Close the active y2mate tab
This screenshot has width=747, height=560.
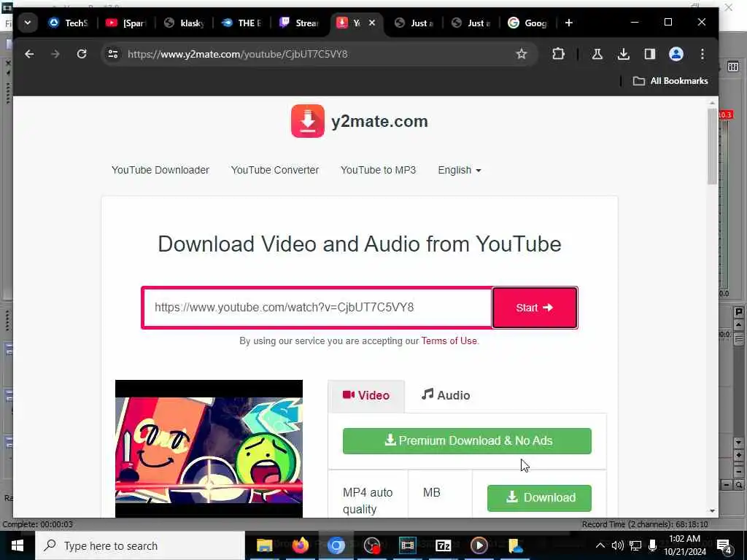(372, 23)
